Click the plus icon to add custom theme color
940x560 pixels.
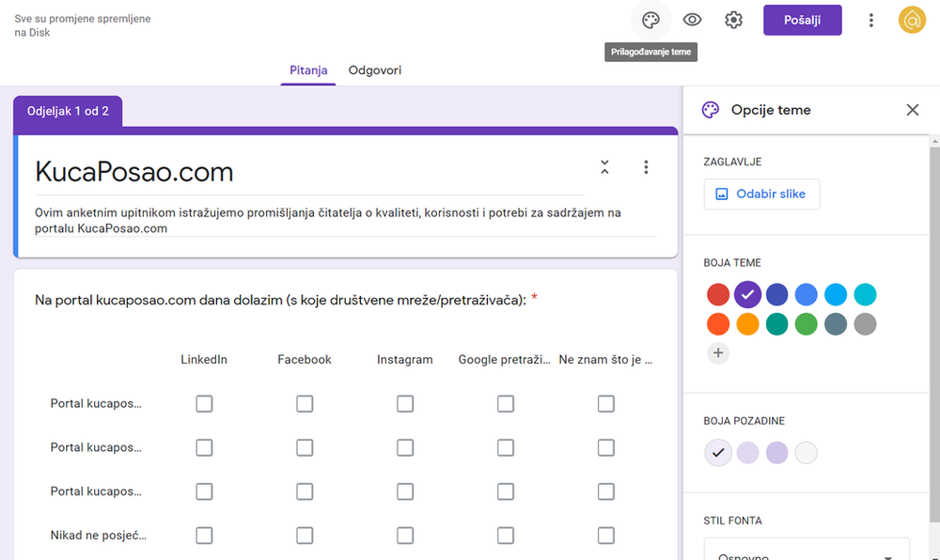718,352
